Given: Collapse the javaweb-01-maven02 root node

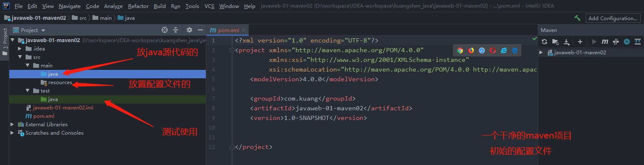Looking at the screenshot, I should 13,40.
